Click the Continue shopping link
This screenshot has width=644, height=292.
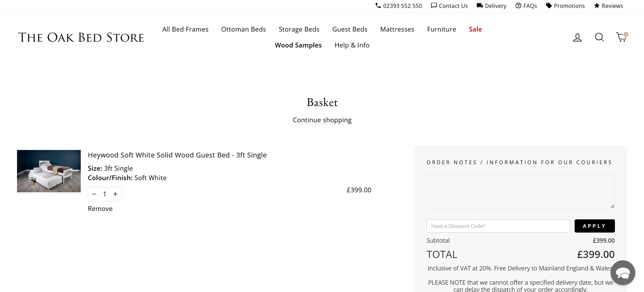[x=322, y=120]
